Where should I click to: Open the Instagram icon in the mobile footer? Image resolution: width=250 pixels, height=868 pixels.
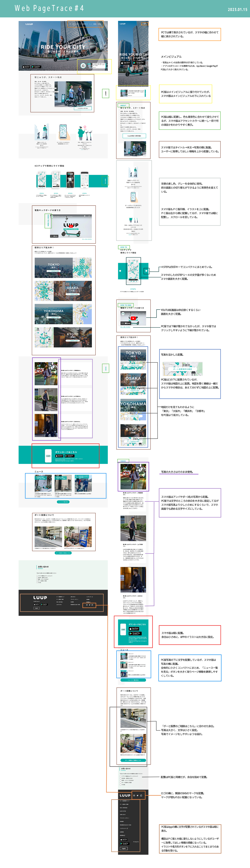134,795
